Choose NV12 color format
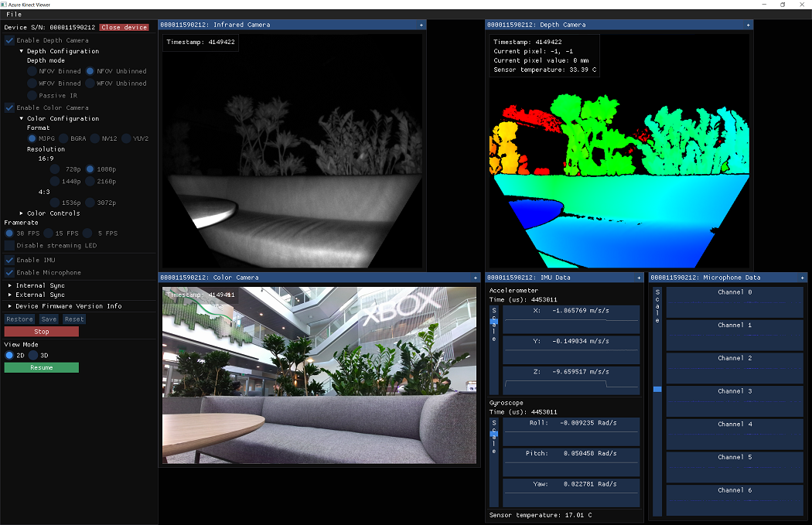This screenshot has width=812, height=525. point(95,138)
